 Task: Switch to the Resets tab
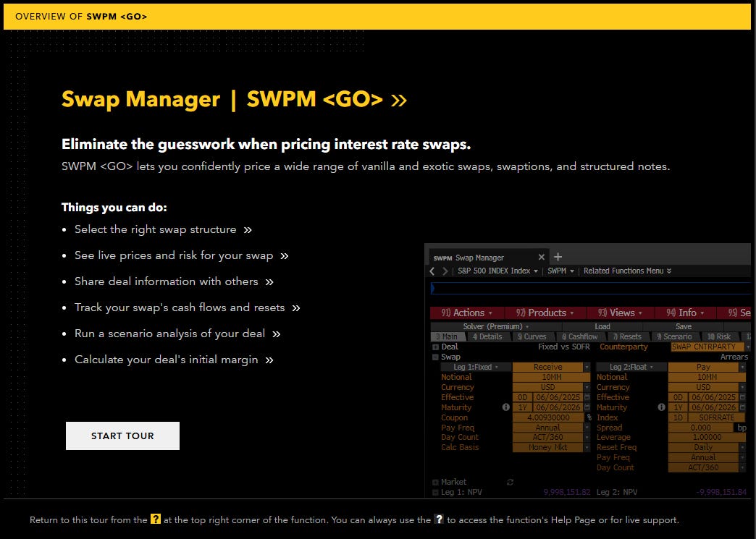click(627, 336)
